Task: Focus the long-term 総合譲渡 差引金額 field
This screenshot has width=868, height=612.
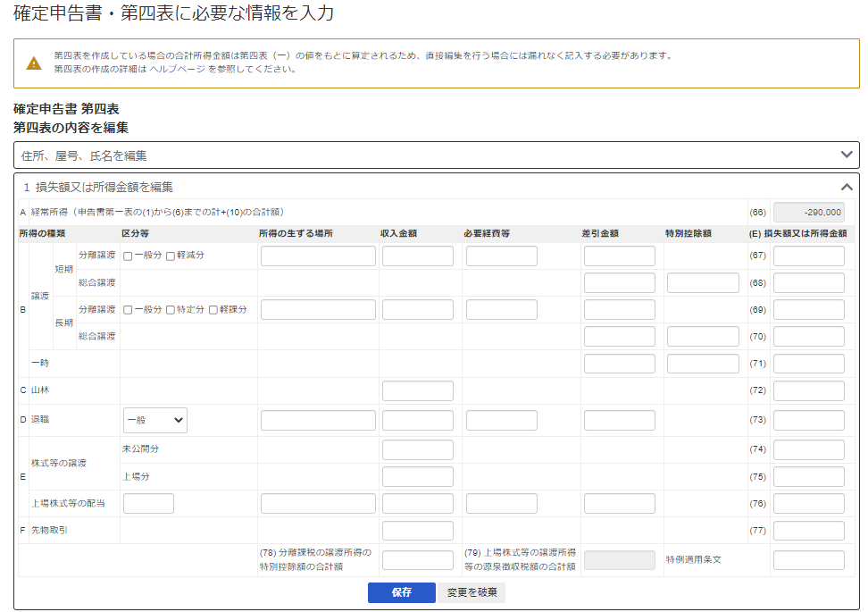Action: point(620,336)
